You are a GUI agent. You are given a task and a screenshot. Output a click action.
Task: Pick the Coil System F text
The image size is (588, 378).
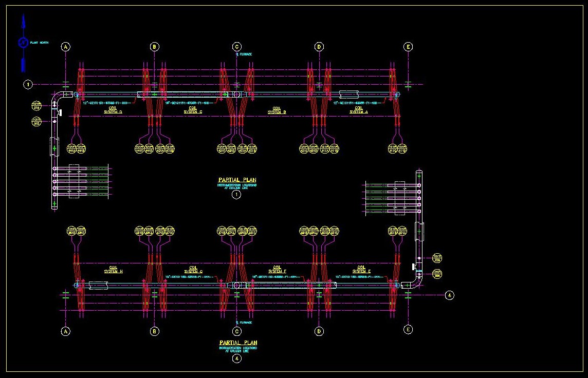click(277, 269)
